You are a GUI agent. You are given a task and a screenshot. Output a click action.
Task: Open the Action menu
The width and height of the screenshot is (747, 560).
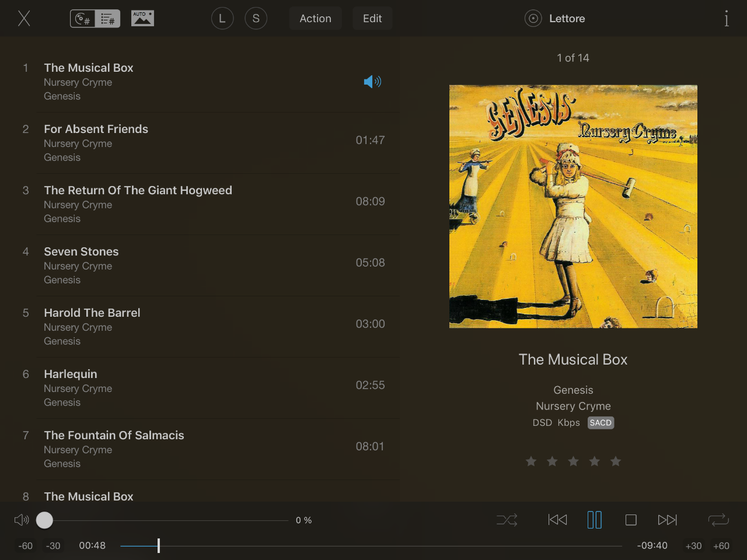315,19
